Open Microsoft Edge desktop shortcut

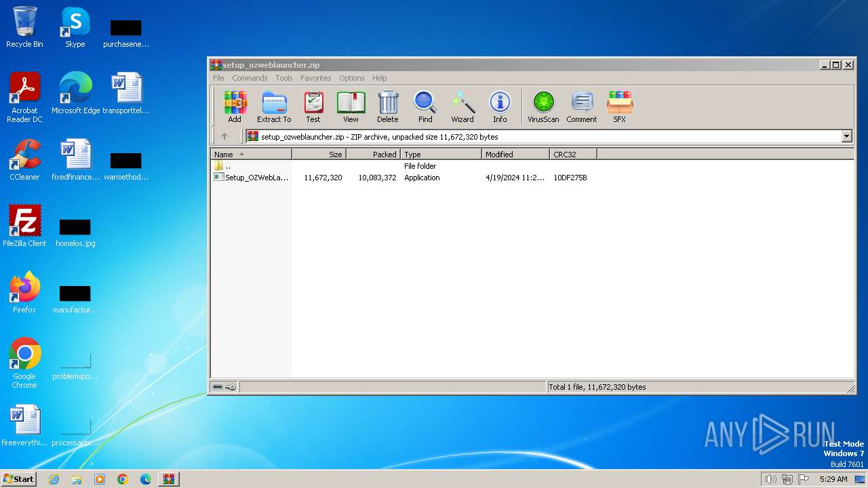pos(75,94)
